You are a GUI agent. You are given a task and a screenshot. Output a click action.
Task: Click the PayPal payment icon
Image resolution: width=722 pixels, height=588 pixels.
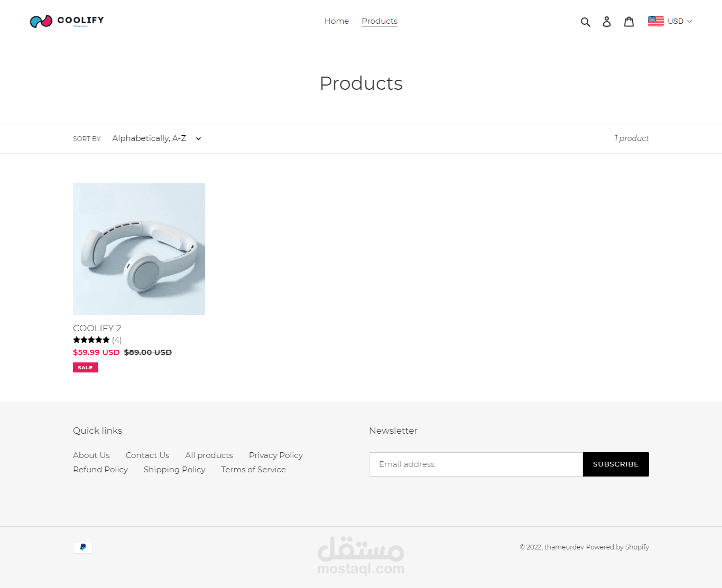(x=83, y=547)
